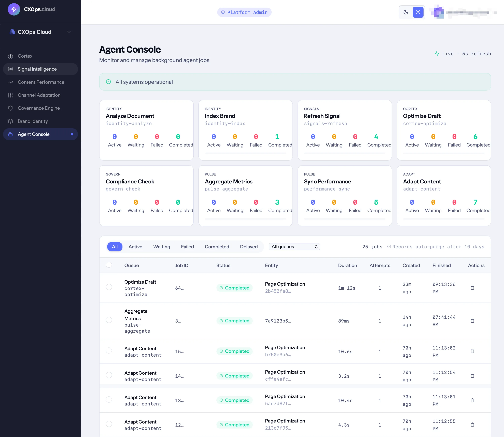Click the Sync Performance card progress bar
The width and height of the screenshot is (504, 437).
point(345,219)
